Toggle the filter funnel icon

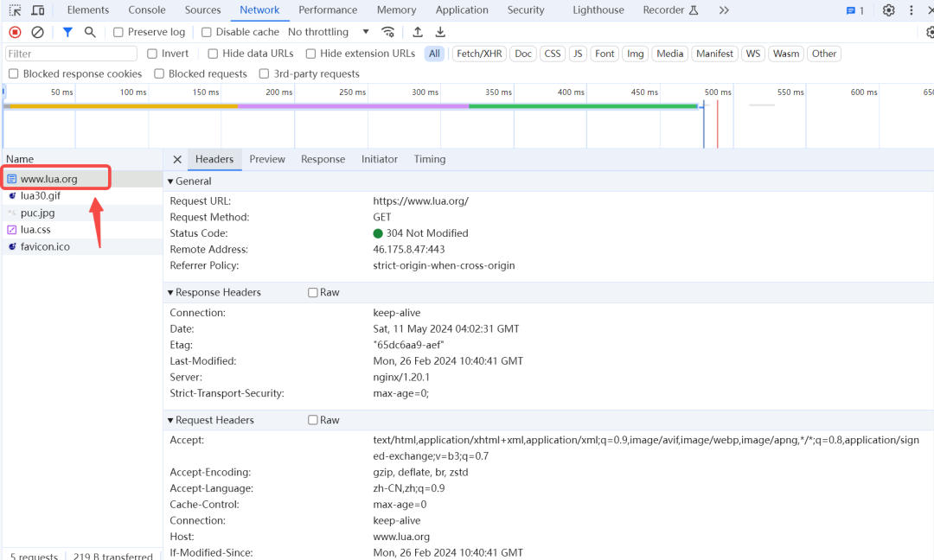[x=67, y=32]
